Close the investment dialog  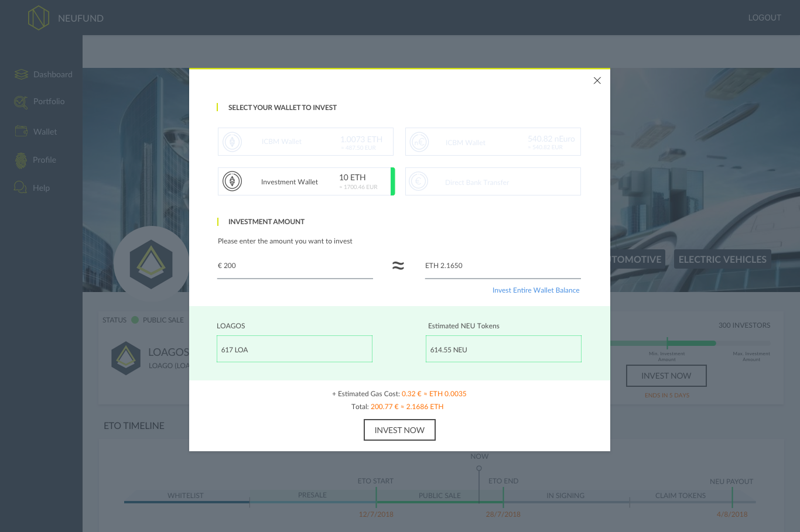[597, 81]
